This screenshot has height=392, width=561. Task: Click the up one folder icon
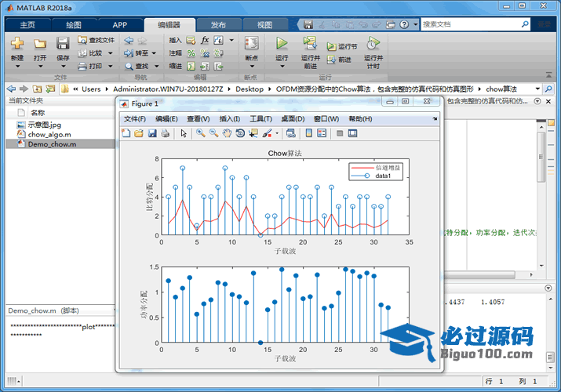click(x=37, y=89)
